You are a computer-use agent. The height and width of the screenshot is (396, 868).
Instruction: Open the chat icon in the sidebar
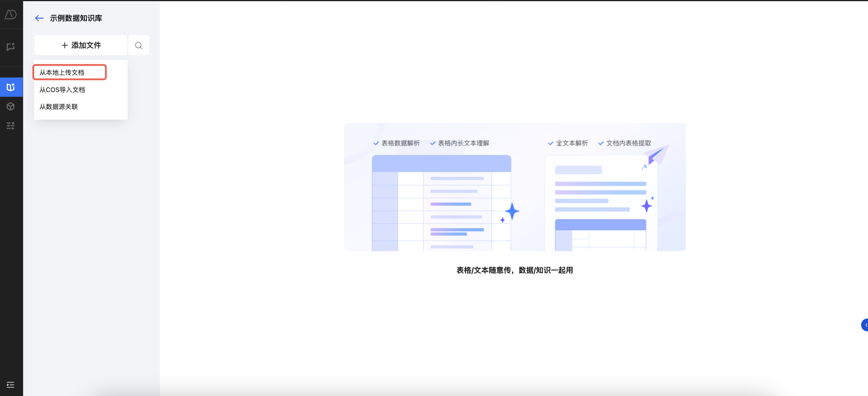click(x=11, y=47)
